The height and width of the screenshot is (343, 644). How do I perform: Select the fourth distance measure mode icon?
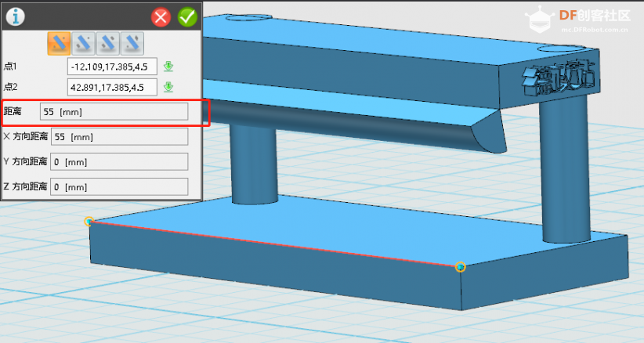[x=132, y=43]
